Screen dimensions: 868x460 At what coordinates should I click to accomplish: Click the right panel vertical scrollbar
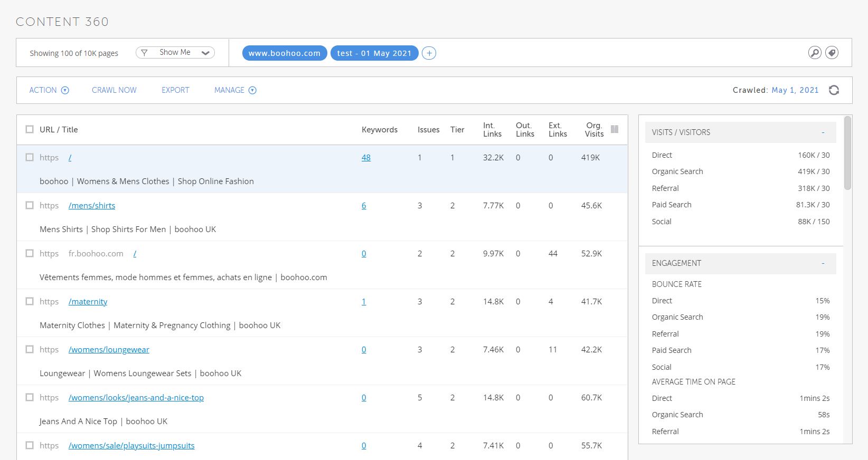(x=847, y=153)
